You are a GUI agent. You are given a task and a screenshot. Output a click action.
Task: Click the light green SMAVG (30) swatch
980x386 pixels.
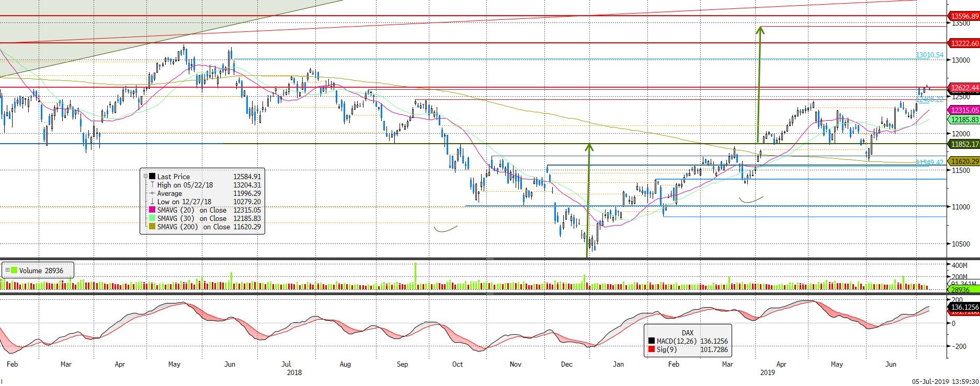click(x=152, y=218)
